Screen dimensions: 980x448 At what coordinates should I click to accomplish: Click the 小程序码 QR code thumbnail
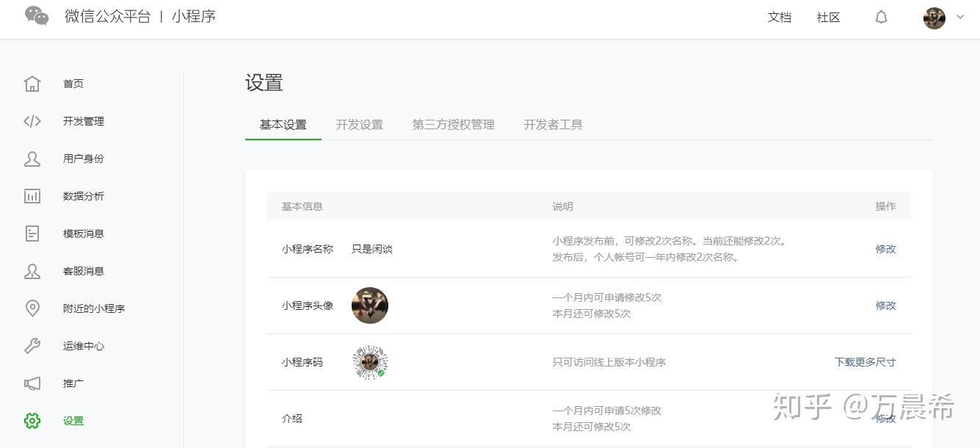(370, 362)
